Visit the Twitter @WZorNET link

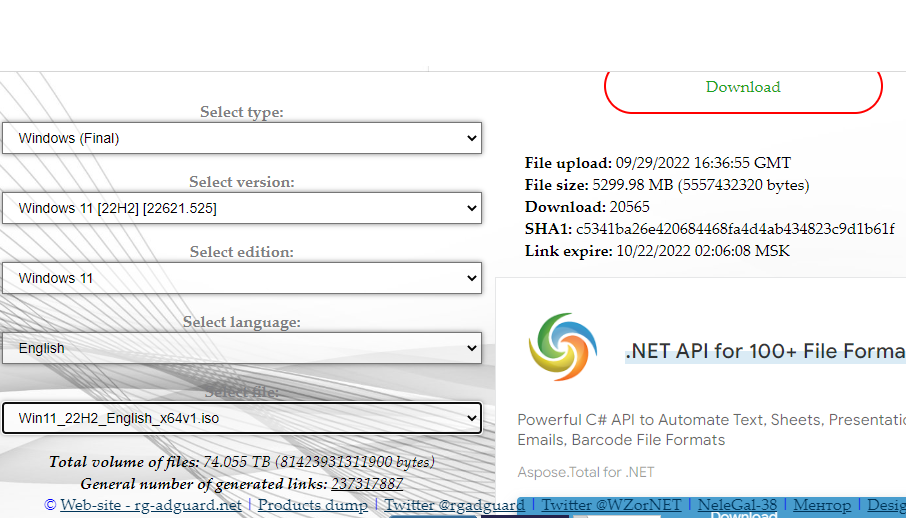(611, 505)
